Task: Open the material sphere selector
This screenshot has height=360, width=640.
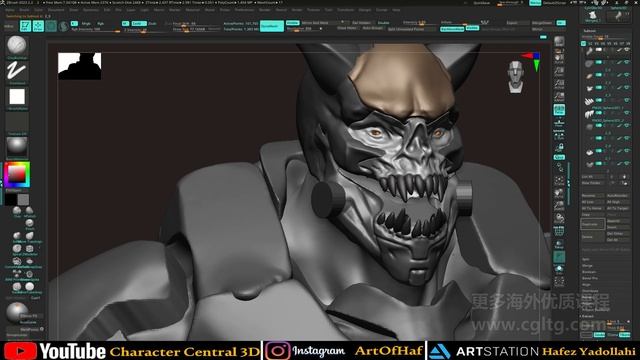Action: click(17, 147)
